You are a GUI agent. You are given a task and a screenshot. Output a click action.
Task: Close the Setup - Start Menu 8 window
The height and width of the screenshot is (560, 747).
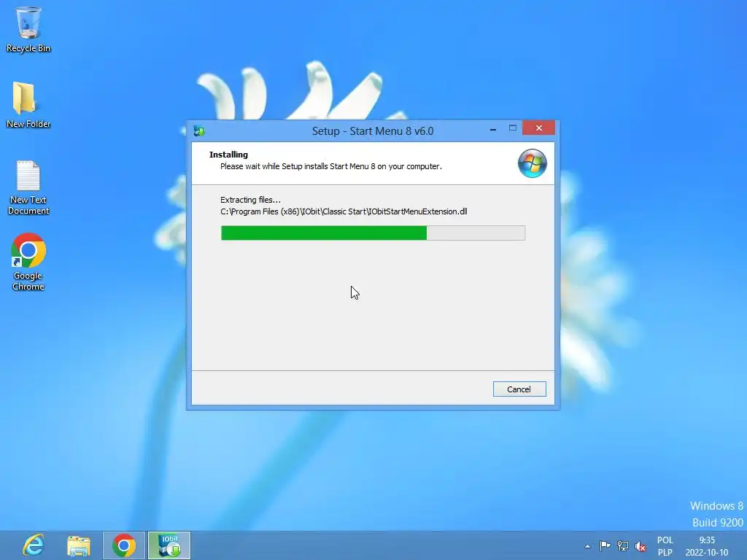click(539, 128)
